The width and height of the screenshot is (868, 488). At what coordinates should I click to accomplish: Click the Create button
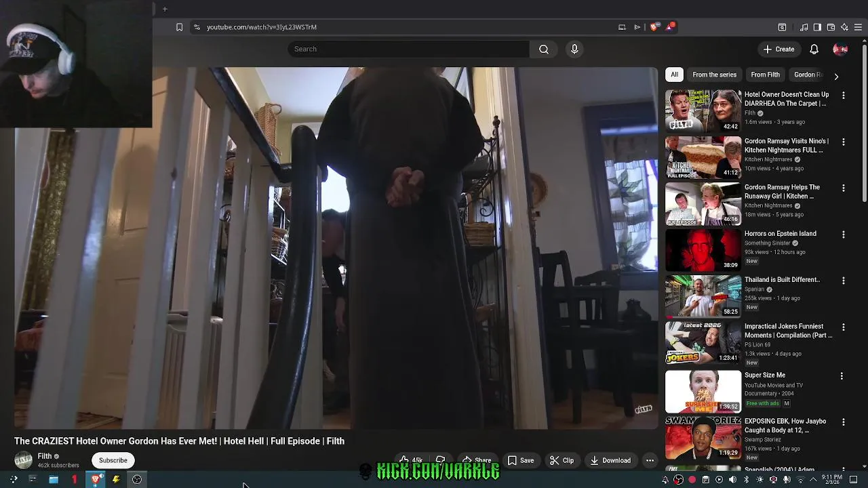coord(778,49)
